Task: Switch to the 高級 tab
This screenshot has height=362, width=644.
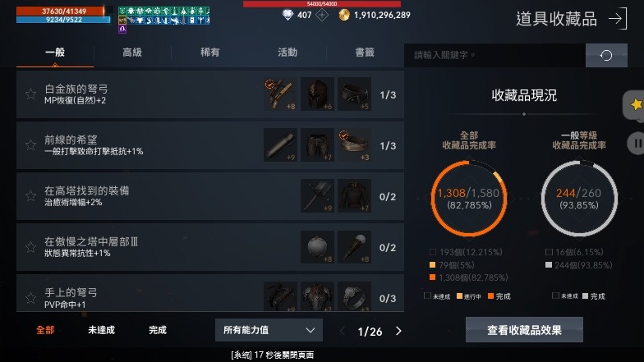Action: (132, 53)
